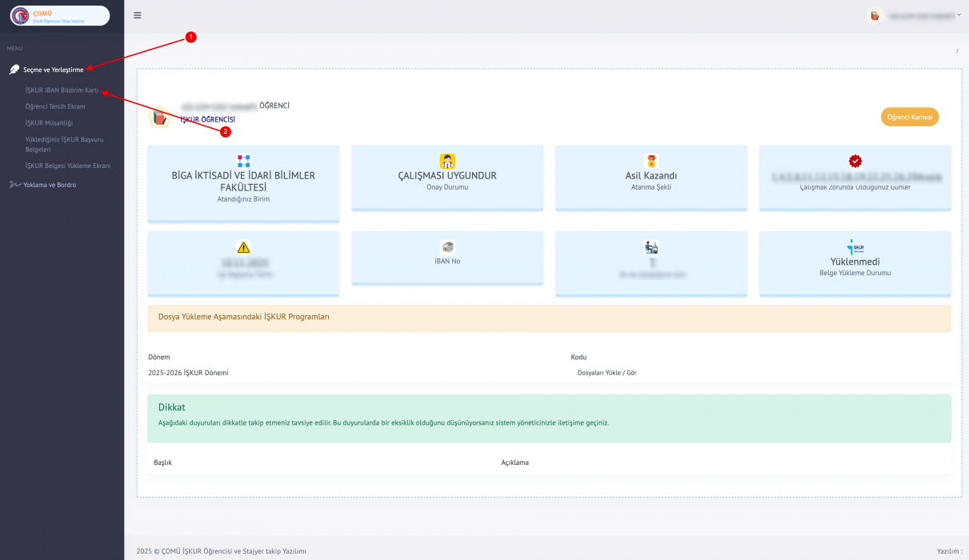Viewport: 969px width, 560px height.
Task: Click the red verified badge icon
Action: coord(855,161)
